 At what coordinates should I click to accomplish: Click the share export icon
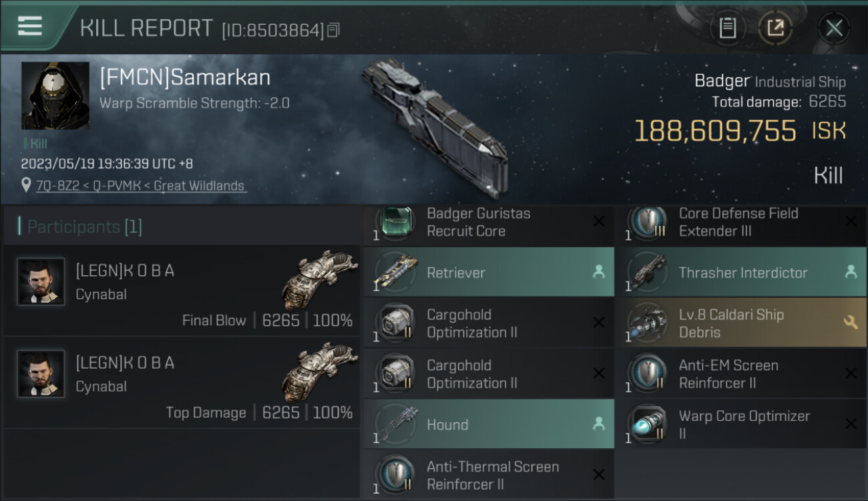pos(775,28)
